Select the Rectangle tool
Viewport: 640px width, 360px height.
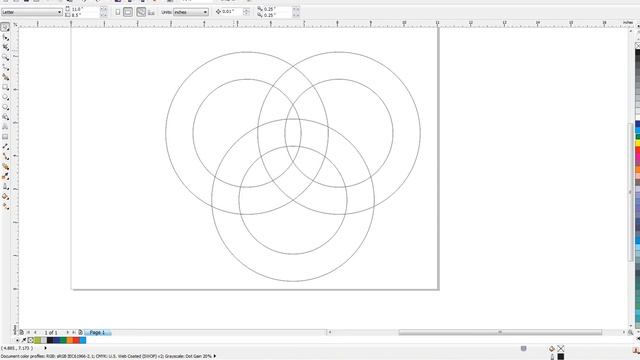[5, 87]
